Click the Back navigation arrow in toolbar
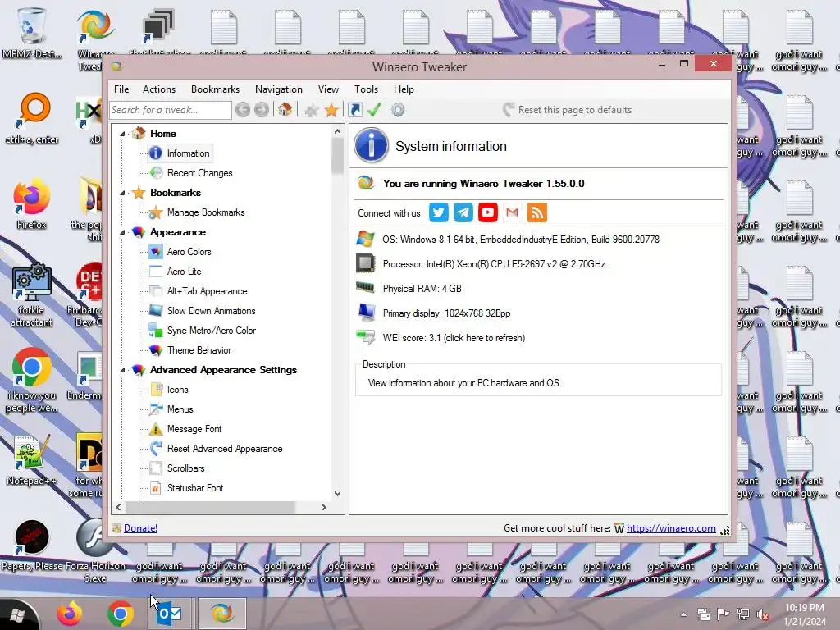840x630 pixels. point(243,110)
